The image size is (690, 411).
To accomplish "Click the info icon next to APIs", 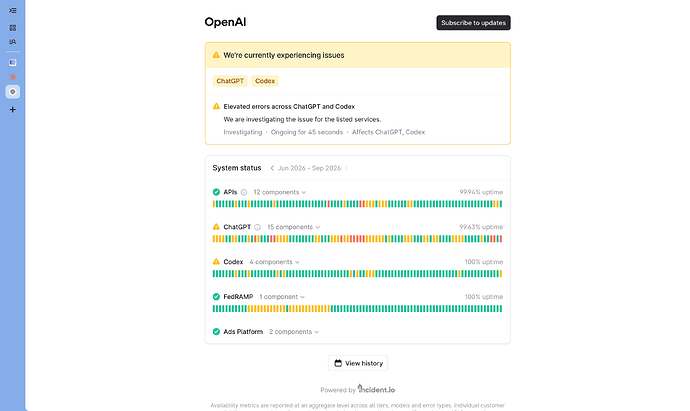I will [244, 192].
